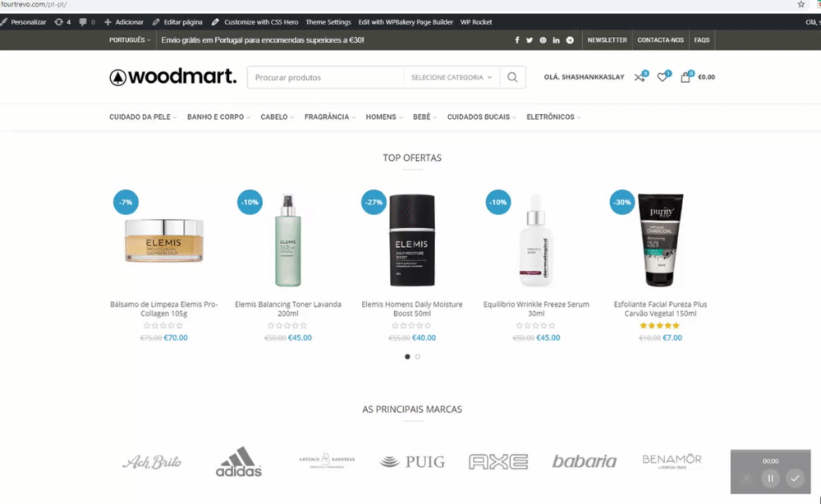
Task: Select first carousel pagination dot
Action: 407,356
